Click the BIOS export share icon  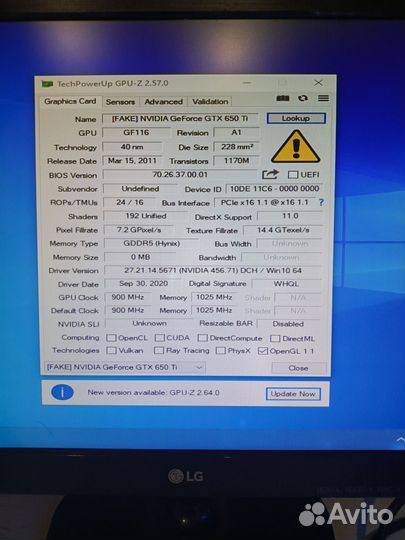tap(270, 175)
